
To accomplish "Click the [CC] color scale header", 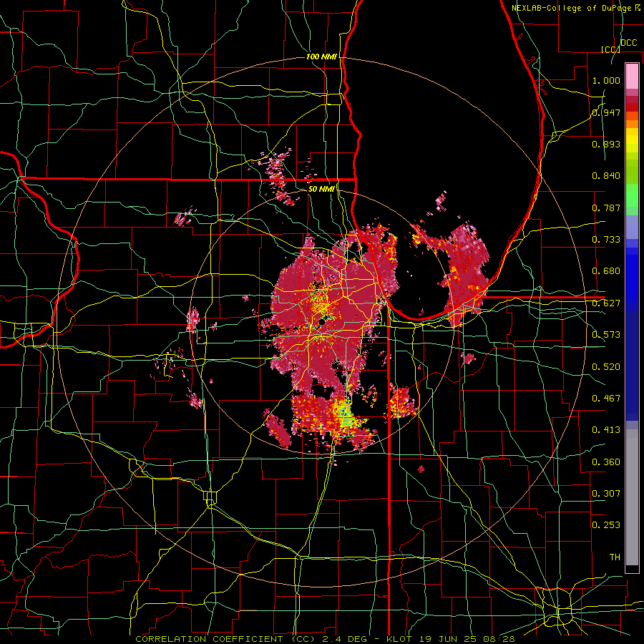I will click(610, 49).
